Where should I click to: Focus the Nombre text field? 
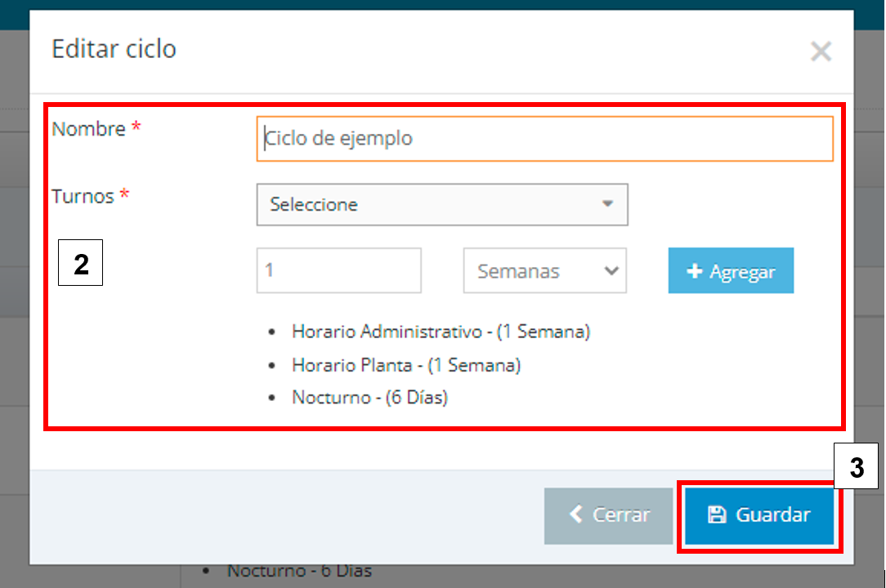[x=544, y=139]
